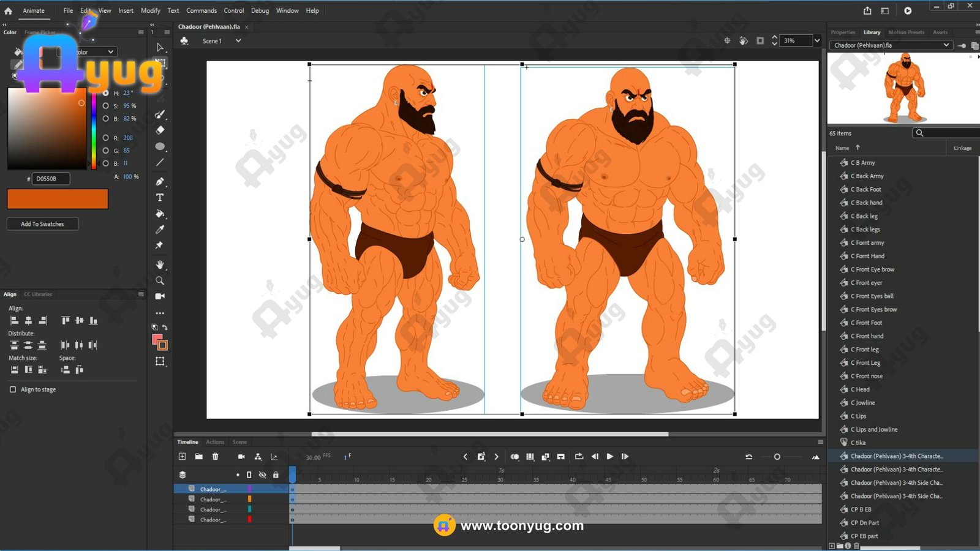Open the library document dropdown
Viewport: 980px width, 551px height.
[x=946, y=45]
